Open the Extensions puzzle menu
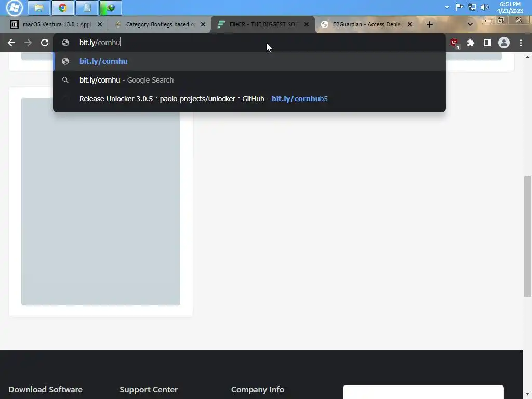Viewport: 532px width, 399px height. 471,43
